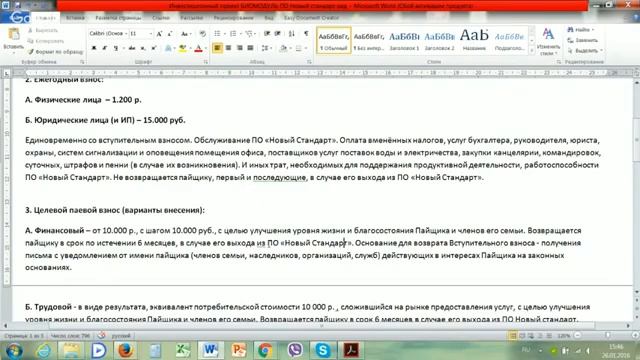Open the Найти search button
Image resolution: width=640 pixels, height=360 pixels.
[x=580, y=30]
